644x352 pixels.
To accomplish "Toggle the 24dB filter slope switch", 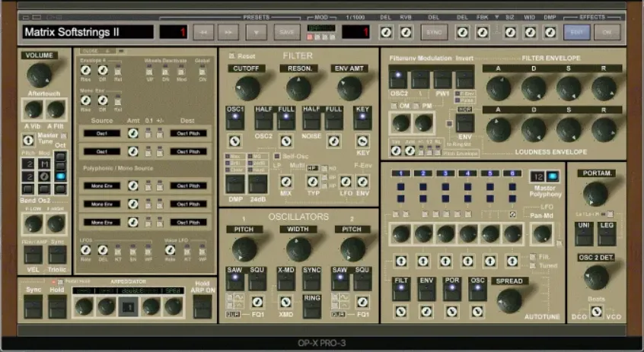I will (x=258, y=184).
